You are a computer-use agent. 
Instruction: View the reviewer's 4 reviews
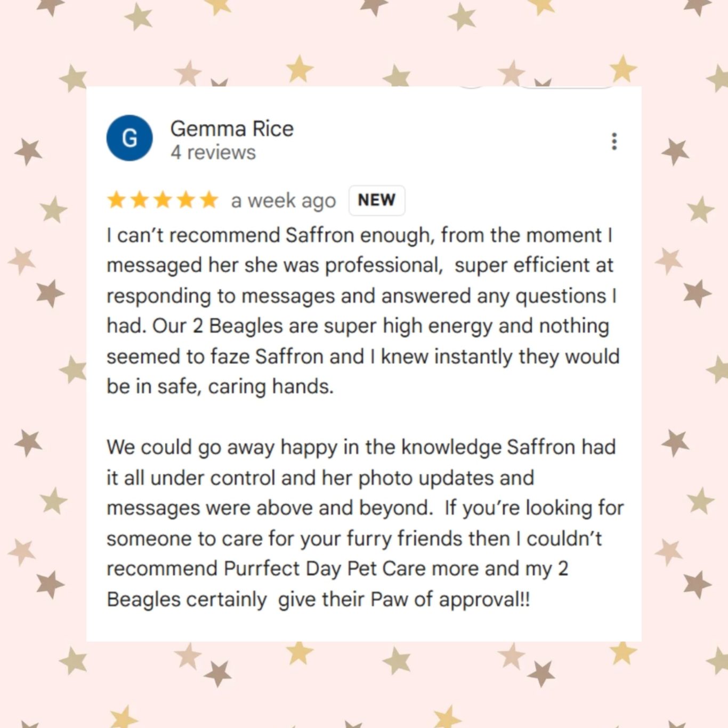pos(213,152)
